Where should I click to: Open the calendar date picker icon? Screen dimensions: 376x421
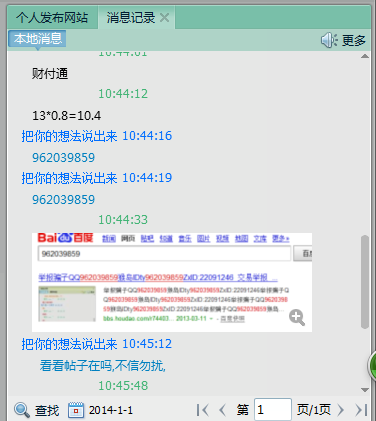76,410
